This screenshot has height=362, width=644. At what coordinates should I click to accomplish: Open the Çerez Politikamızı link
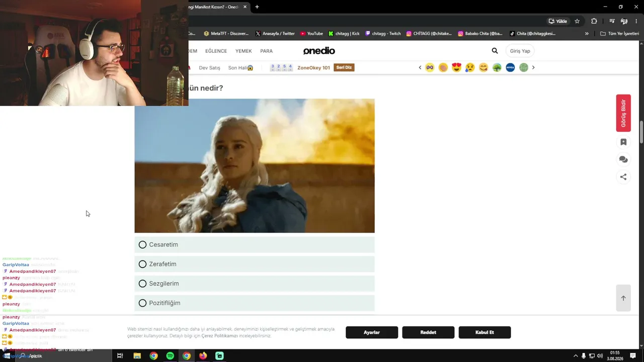[219, 336]
